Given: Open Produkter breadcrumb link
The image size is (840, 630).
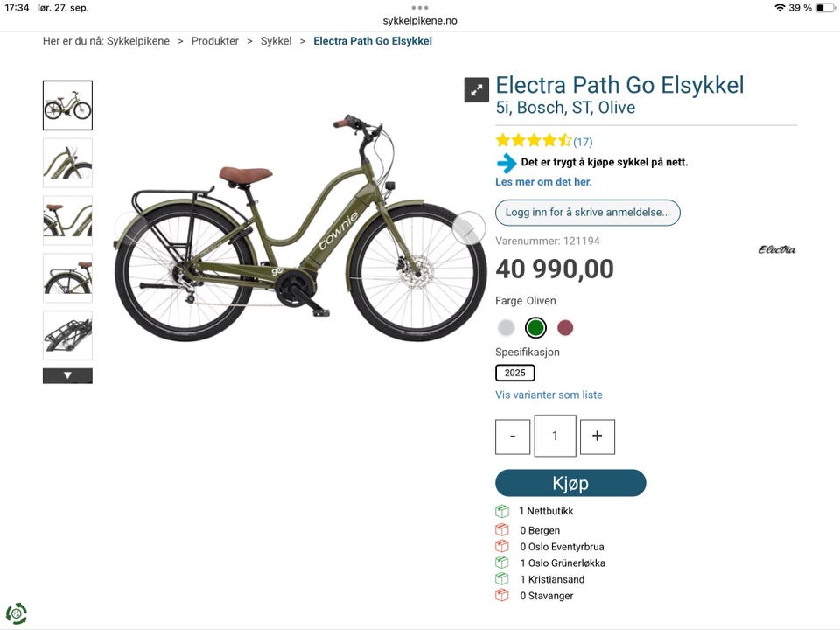Looking at the screenshot, I should 215,41.
